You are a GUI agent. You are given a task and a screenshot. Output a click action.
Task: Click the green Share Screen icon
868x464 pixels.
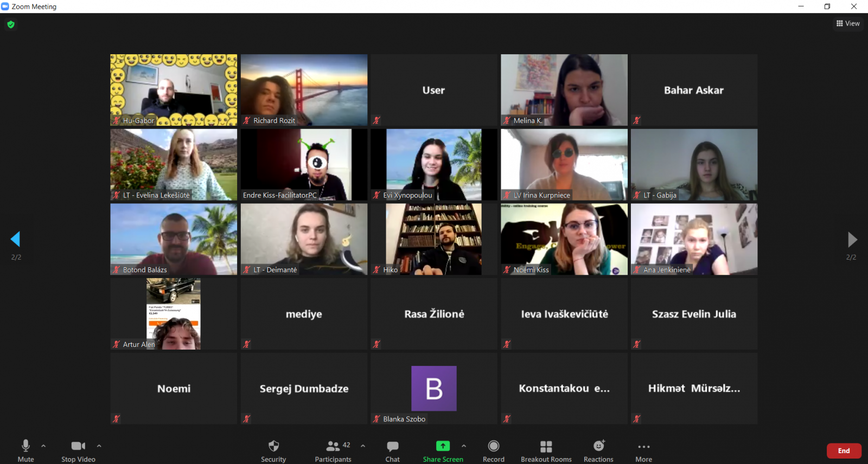[443, 446]
